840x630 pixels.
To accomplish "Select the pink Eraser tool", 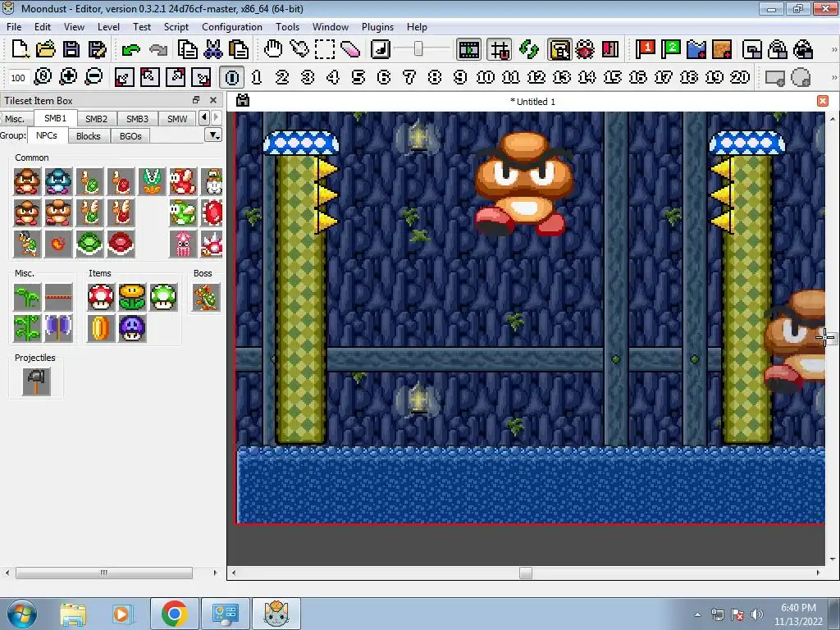I will (x=349, y=49).
